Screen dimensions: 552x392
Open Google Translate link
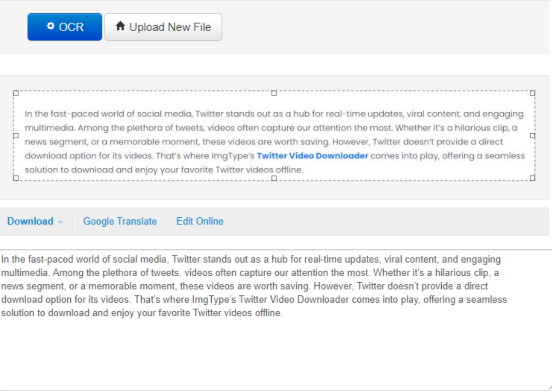click(x=120, y=221)
